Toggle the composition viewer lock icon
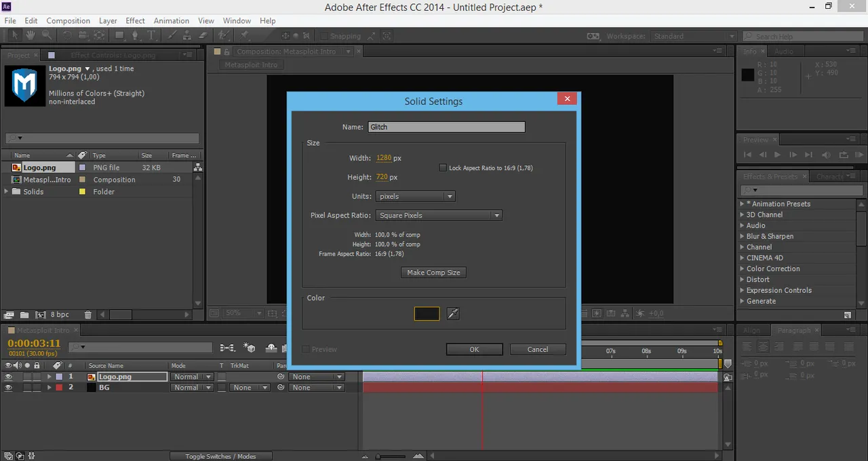The image size is (868, 461). point(228,51)
